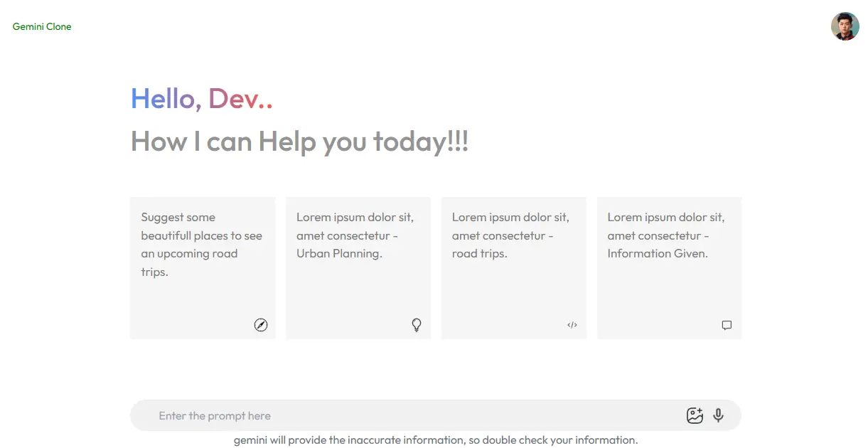This screenshot has width=868, height=448.
Task: Click the 'How I can Help you today!!!' heading
Action: click(299, 141)
